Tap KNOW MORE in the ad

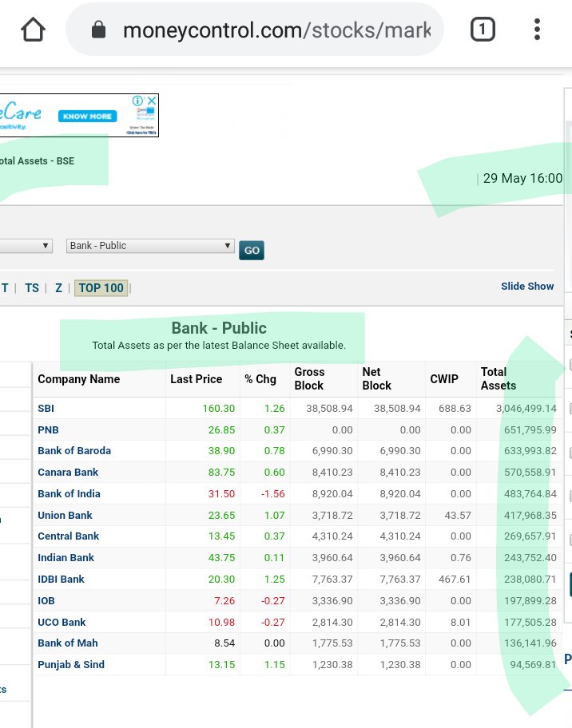87,116
